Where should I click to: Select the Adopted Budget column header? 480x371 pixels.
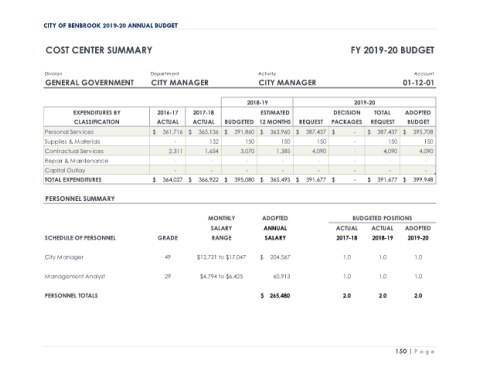pyautogui.click(x=418, y=117)
